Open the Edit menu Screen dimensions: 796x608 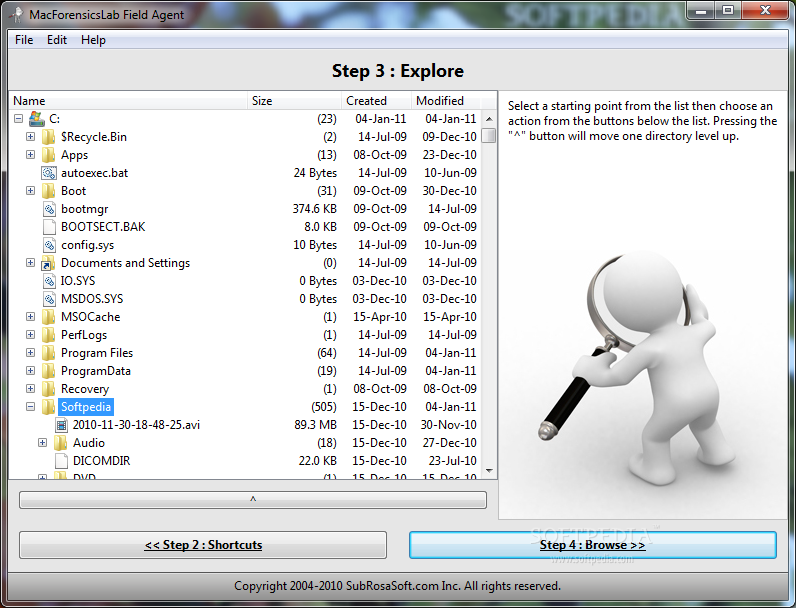[57, 40]
